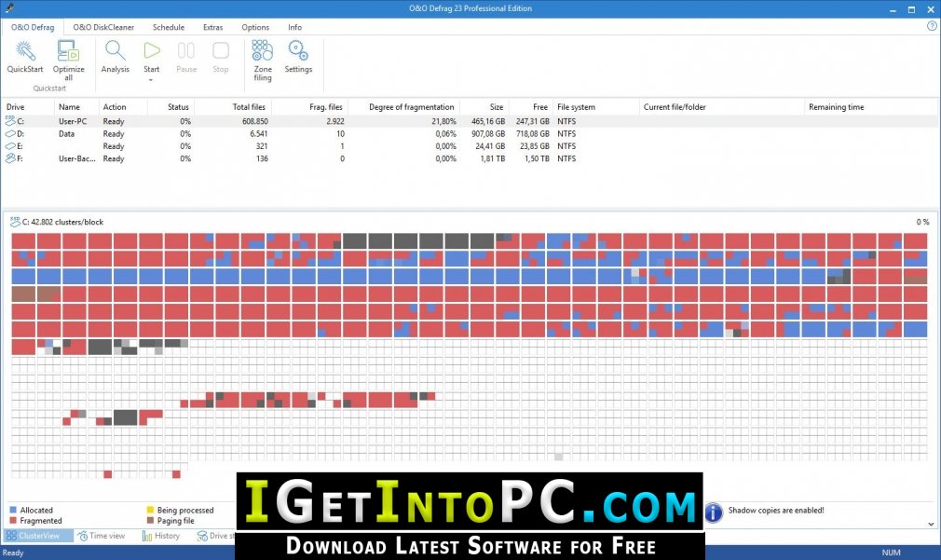Sort by the Frag. files column header
The image size is (941, 560).
[309, 107]
